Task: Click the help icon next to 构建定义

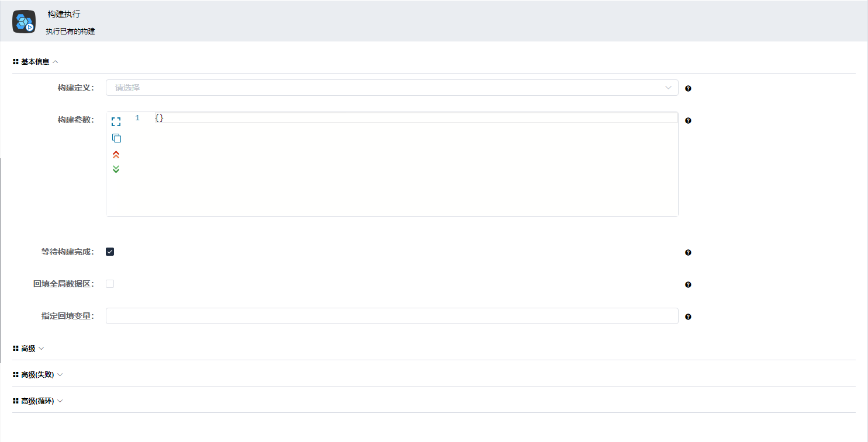Action: (x=688, y=89)
